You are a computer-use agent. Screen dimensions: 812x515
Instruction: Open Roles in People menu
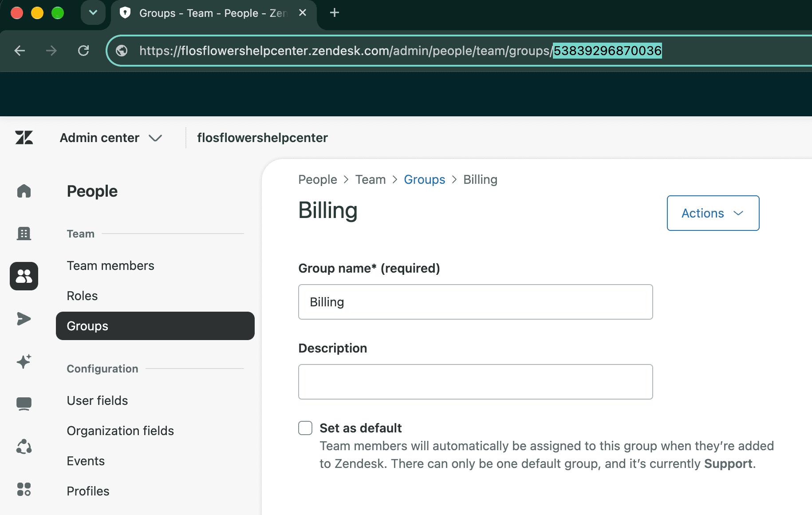[82, 296]
